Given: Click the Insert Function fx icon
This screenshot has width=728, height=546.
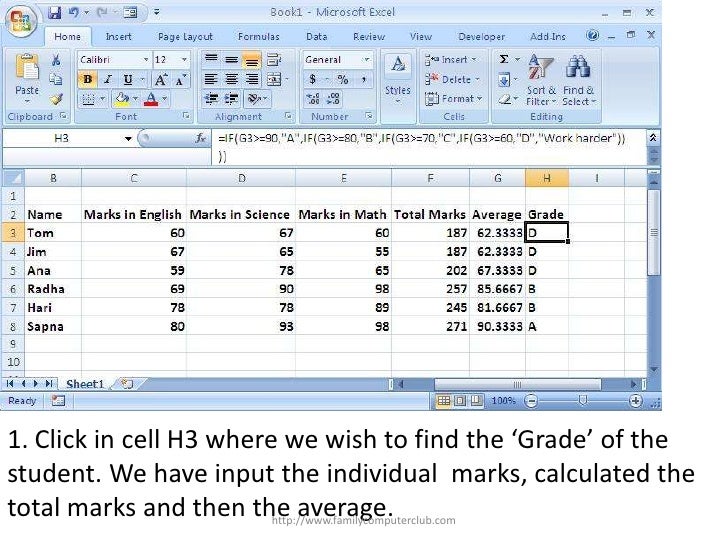Looking at the screenshot, I should pos(200,138).
